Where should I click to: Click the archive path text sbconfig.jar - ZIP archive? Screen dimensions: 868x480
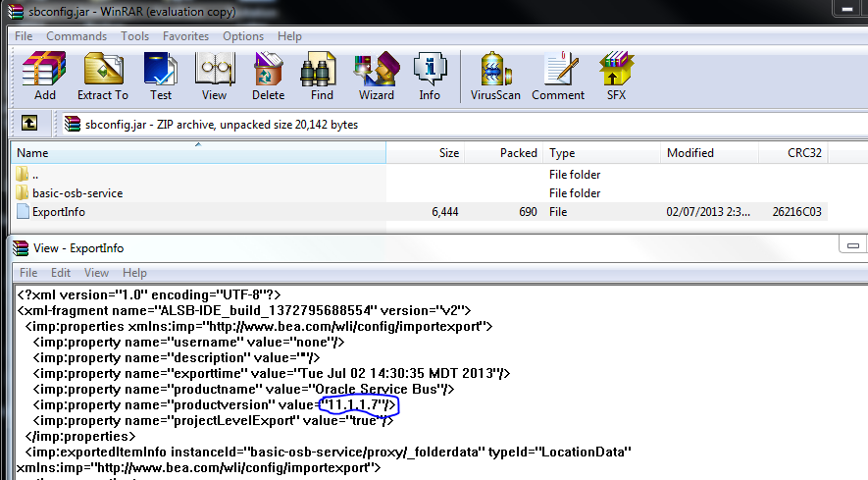pos(222,124)
